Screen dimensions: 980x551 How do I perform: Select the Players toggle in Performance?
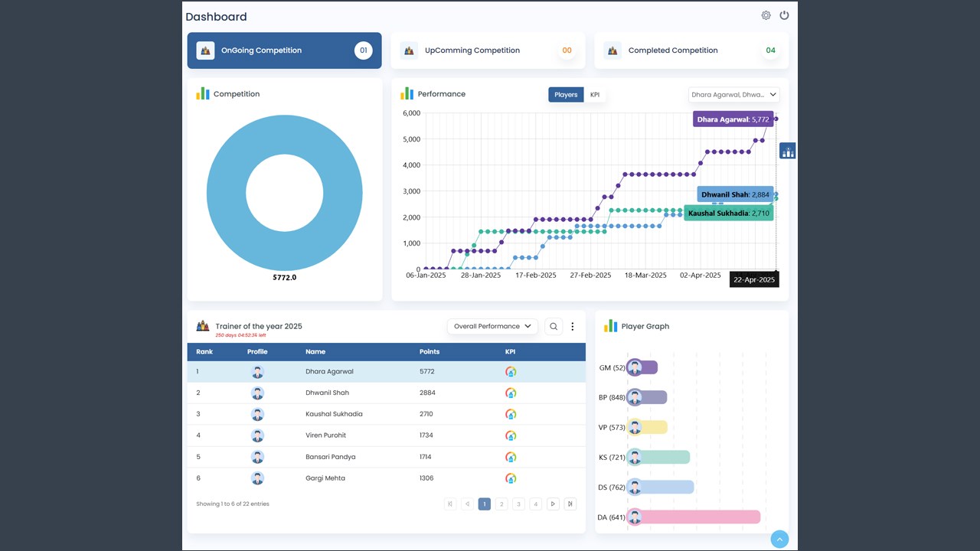coord(566,95)
